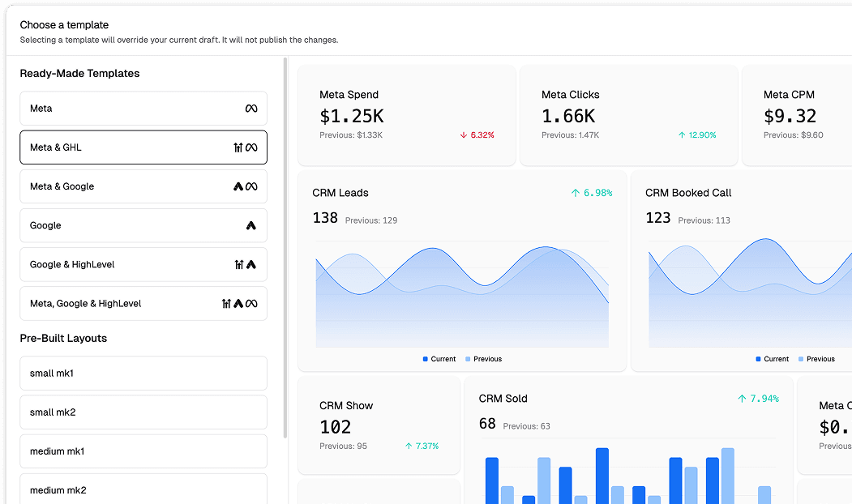This screenshot has height=504, width=852.
Task: Click the template list vertical scrollbar
Action: coord(285,243)
